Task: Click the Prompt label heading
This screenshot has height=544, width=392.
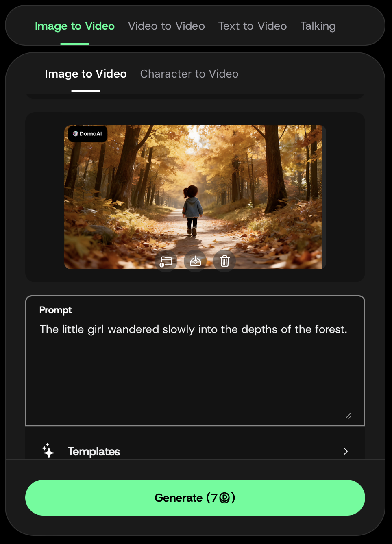Action: click(56, 310)
